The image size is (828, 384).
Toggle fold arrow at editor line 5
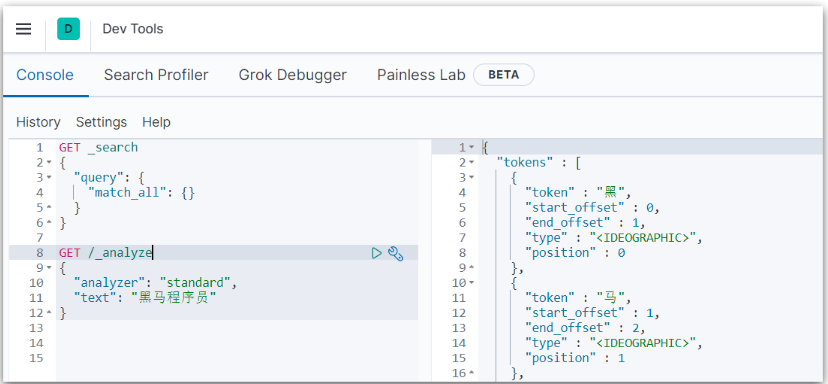pos(49,208)
